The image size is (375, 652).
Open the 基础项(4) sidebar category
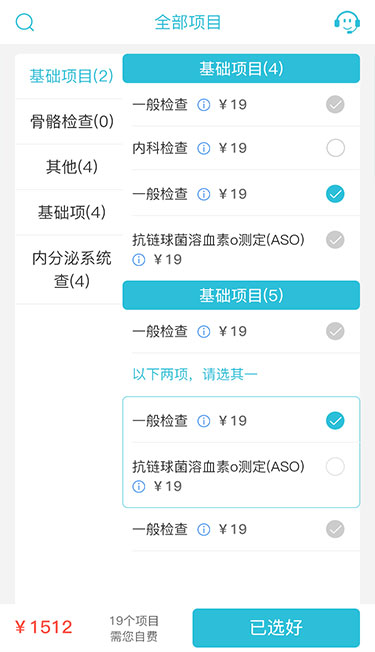[x=72, y=212]
